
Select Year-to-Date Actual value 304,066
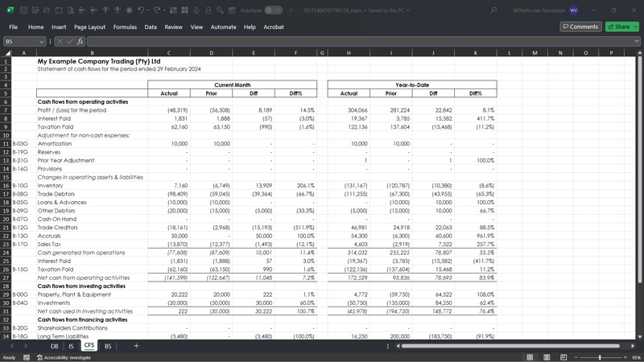point(349,110)
